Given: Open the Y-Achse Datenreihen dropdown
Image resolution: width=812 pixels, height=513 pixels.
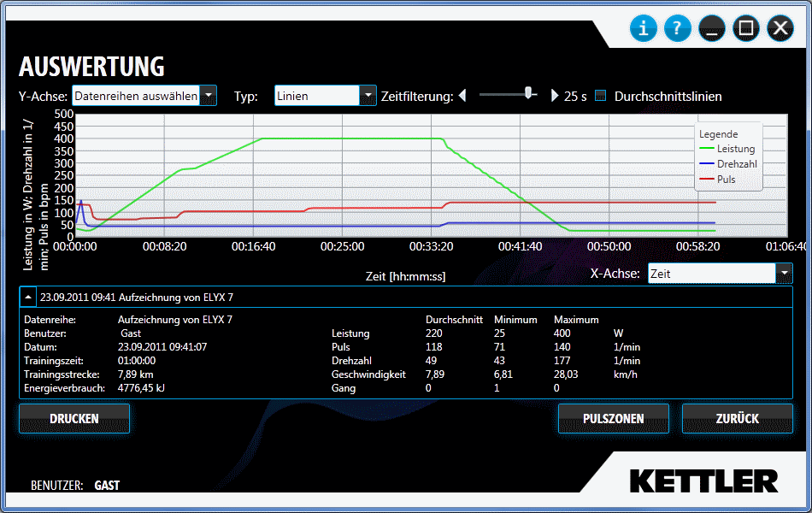Looking at the screenshot, I should point(208,96).
